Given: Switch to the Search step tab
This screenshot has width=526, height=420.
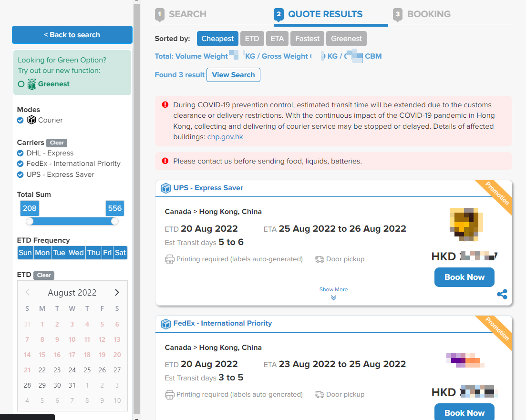Looking at the screenshot, I should point(181,14).
